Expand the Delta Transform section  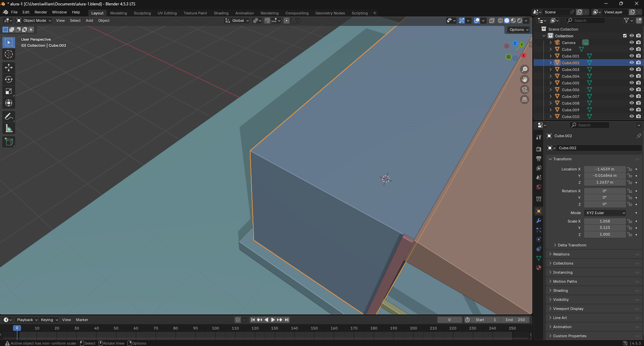tap(572, 245)
